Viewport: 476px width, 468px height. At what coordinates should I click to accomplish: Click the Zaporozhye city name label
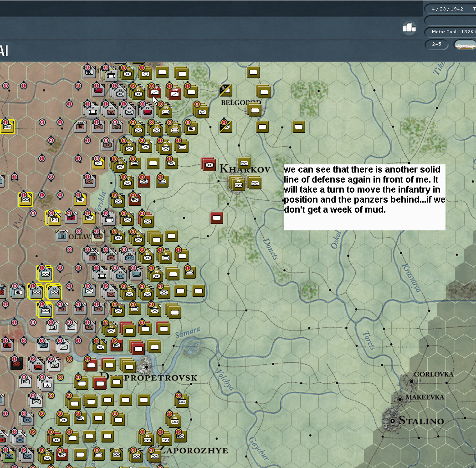pyautogui.click(x=194, y=450)
